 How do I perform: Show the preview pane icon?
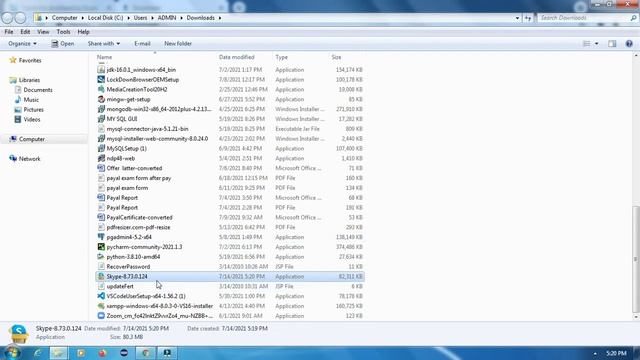[612, 43]
